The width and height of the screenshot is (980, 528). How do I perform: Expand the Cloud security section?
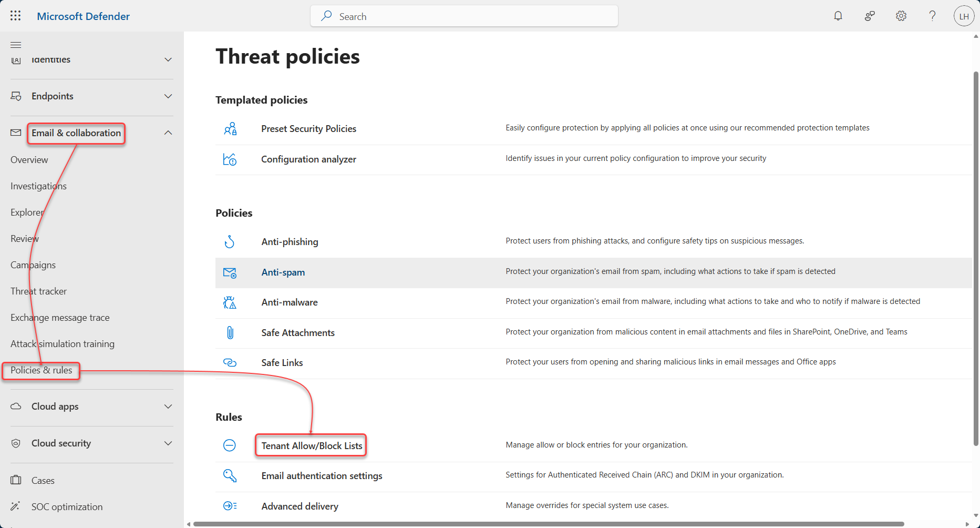coord(168,443)
